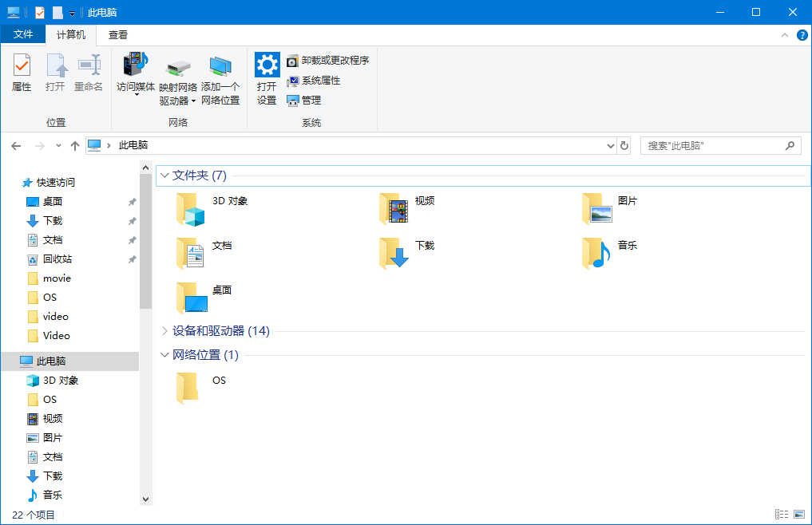The width and height of the screenshot is (812, 525).
Task: Open address bar history dropdown
Action: (611, 146)
